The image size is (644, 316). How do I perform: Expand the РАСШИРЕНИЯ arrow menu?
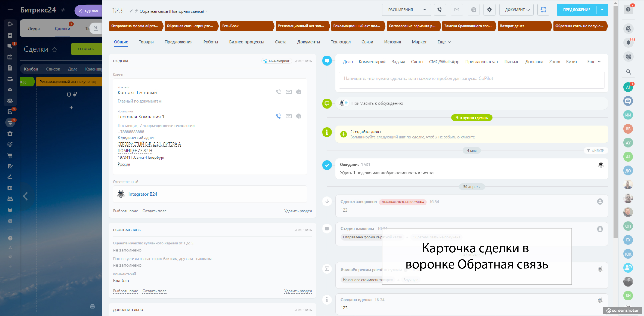(x=424, y=10)
